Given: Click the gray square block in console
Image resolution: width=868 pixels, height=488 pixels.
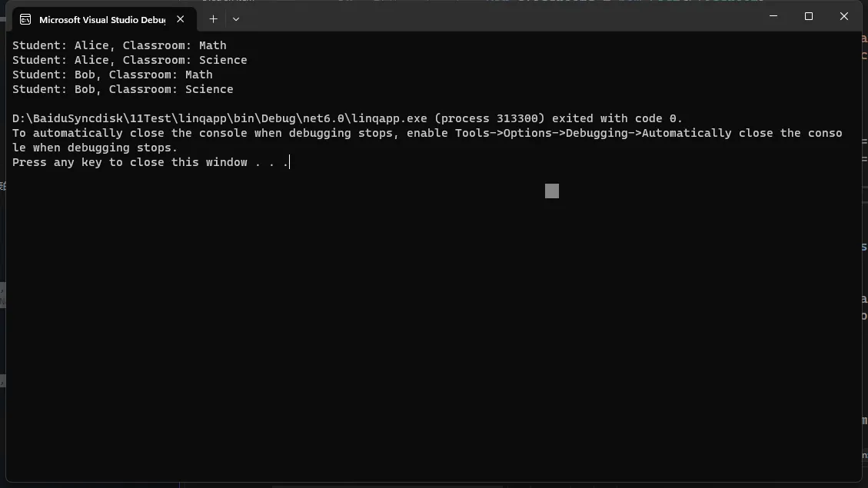Looking at the screenshot, I should tap(552, 191).
